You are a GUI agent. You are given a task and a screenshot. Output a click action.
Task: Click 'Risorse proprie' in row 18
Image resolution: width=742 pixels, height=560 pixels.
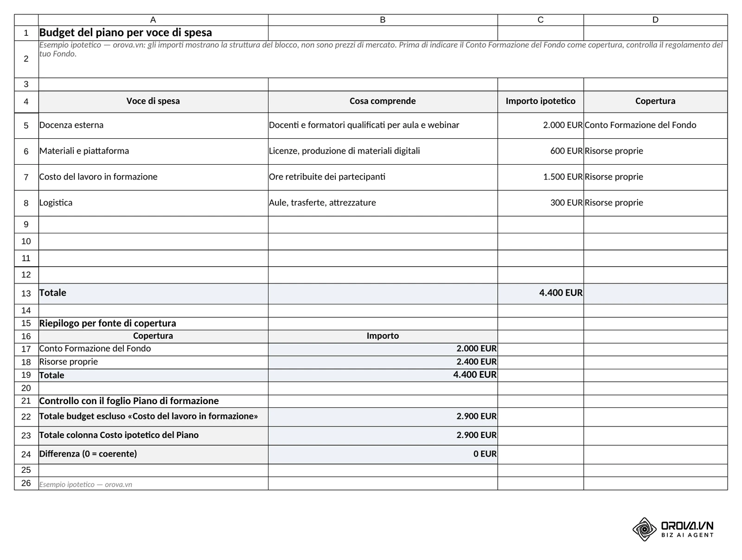point(69,362)
